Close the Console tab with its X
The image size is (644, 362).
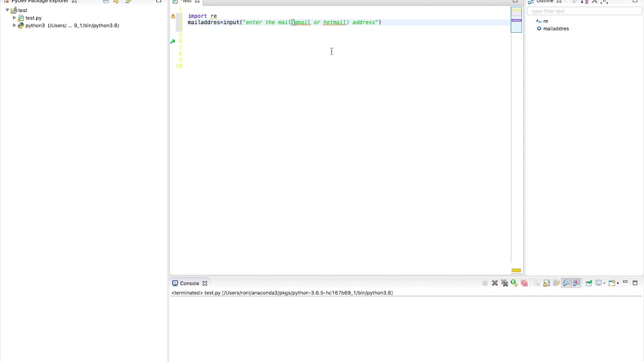click(x=205, y=283)
